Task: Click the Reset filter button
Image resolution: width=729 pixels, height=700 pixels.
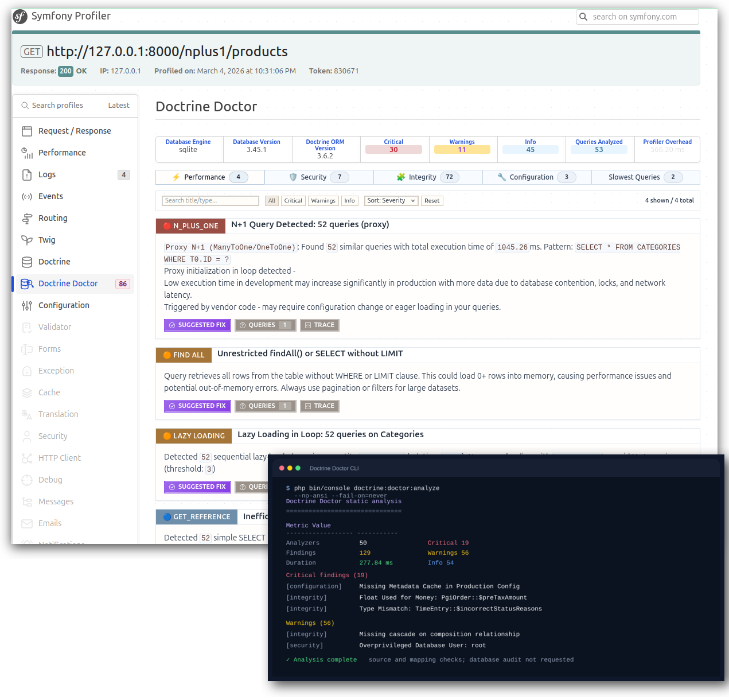Action: coord(432,201)
